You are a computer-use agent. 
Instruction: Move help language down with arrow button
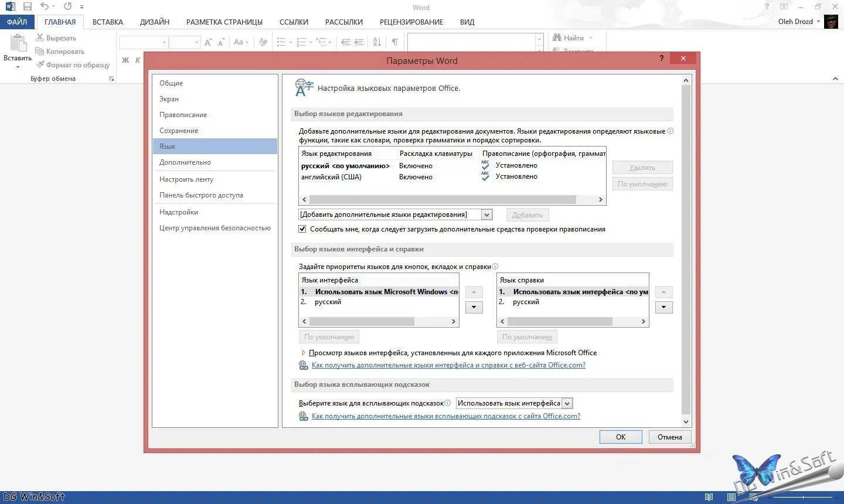pos(663,307)
